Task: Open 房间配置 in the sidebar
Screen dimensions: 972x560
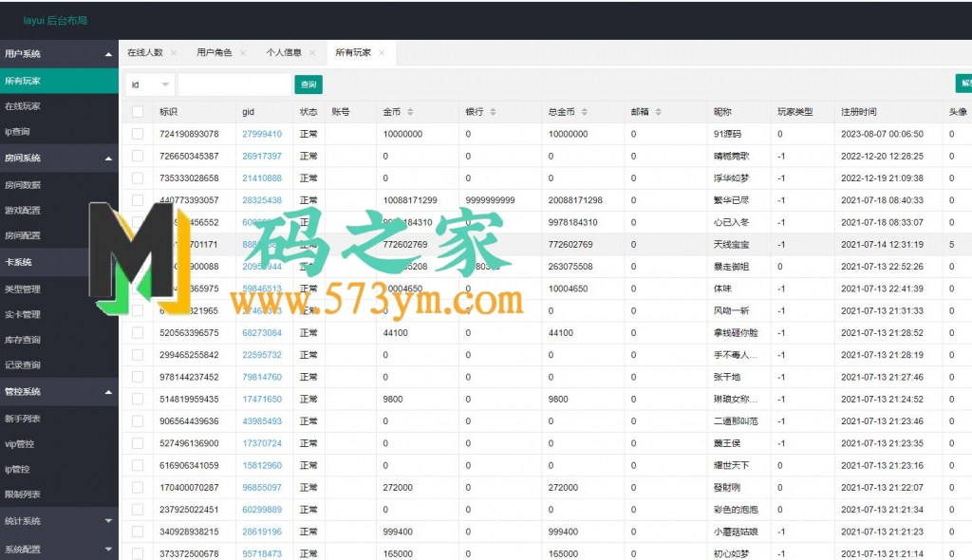Action: pyautogui.click(x=59, y=235)
